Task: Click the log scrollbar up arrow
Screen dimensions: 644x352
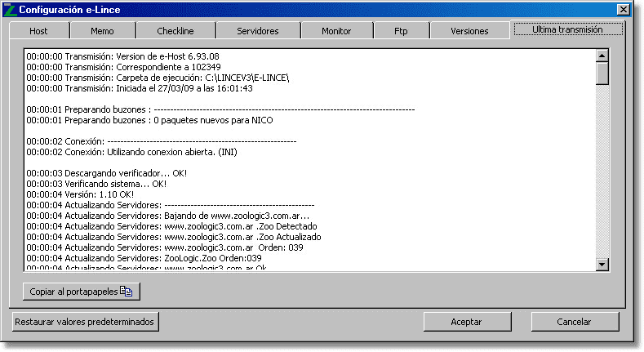Action: click(x=602, y=56)
